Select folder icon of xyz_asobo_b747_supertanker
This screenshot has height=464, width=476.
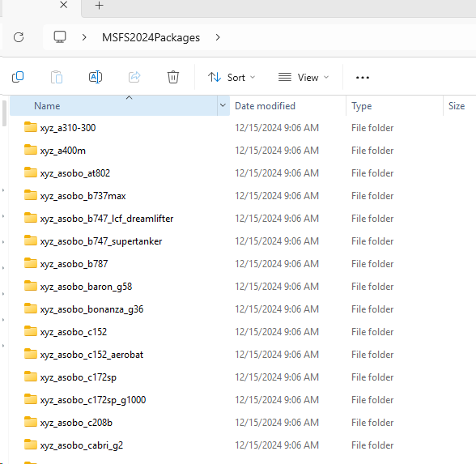(31, 241)
